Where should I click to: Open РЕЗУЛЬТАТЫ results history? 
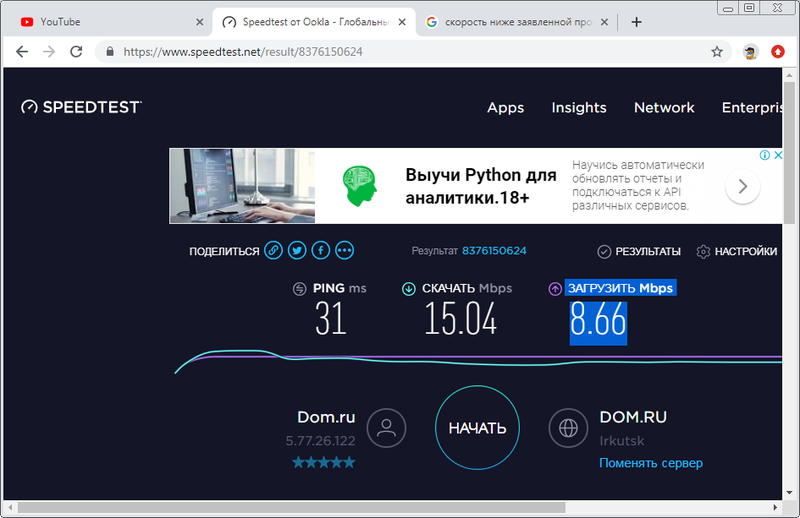tap(639, 251)
